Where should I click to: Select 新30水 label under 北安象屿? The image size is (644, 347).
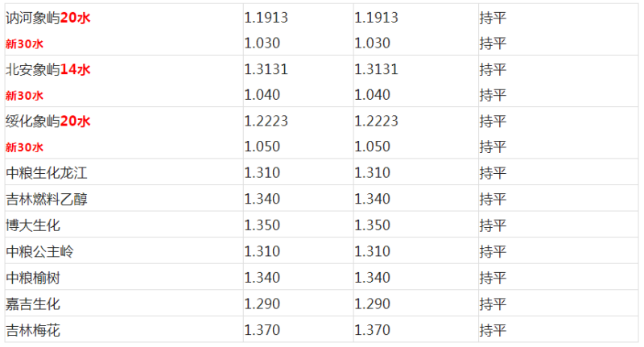point(24,96)
